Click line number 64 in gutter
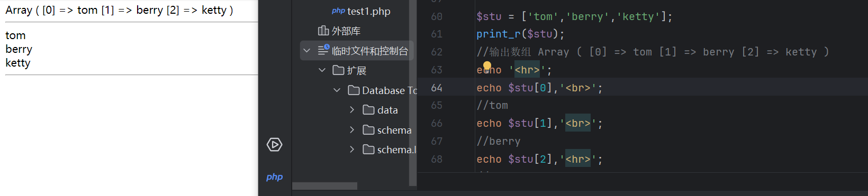Screen dimensions: 868x196 pyautogui.click(x=437, y=88)
